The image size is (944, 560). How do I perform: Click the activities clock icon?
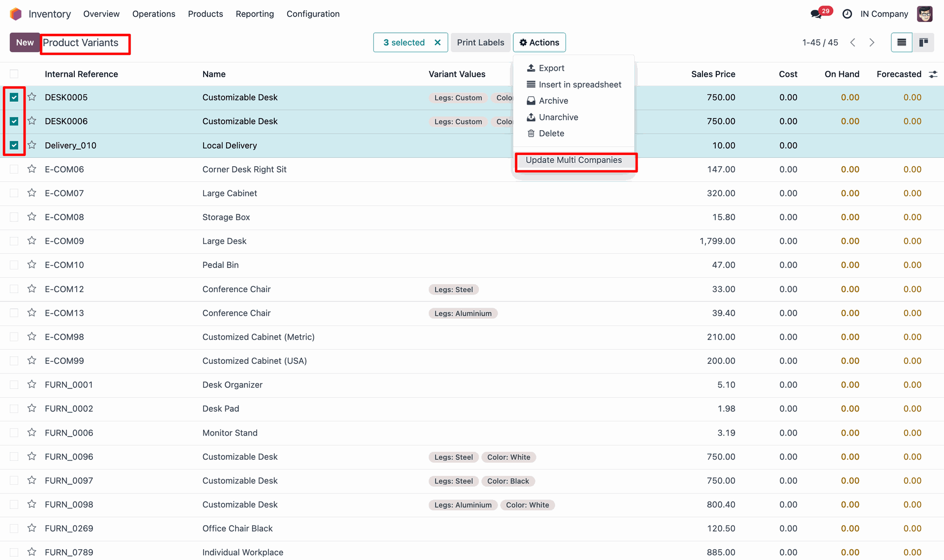coord(847,14)
